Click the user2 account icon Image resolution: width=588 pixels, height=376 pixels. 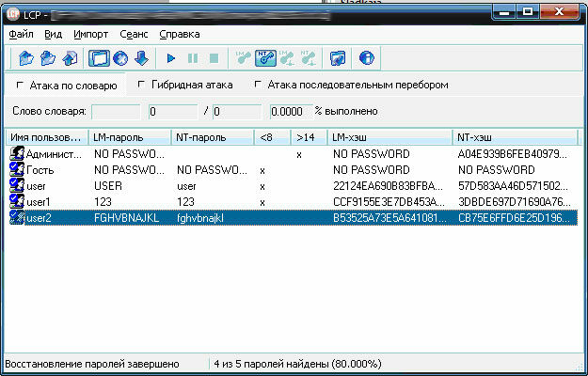17,217
